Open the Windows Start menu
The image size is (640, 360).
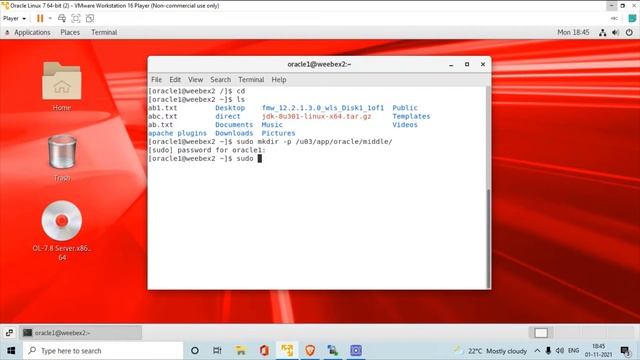pos(11,351)
